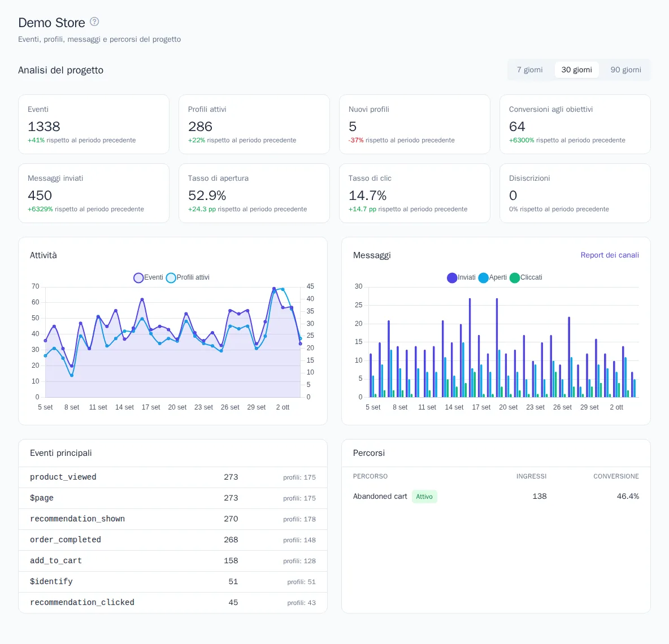The image size is (669, 644).
Task: Toggle the Inviati legend series
Action: point(461,277)
